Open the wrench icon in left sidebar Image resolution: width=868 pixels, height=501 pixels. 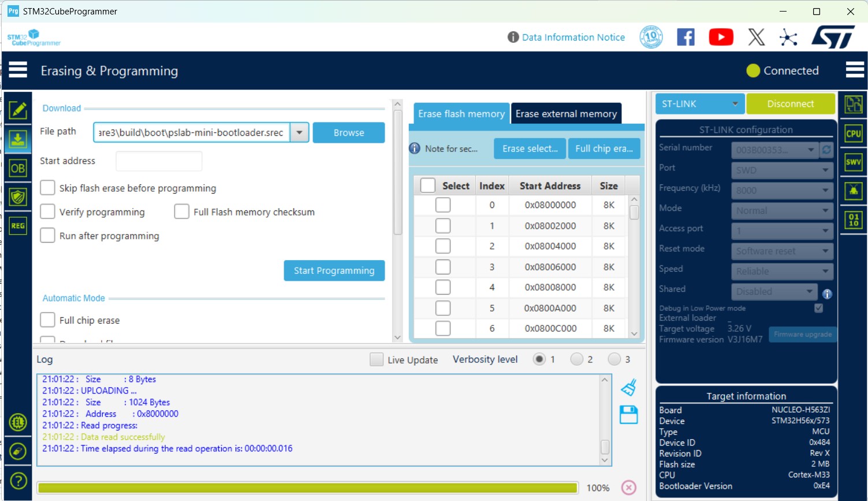point(18,451)
